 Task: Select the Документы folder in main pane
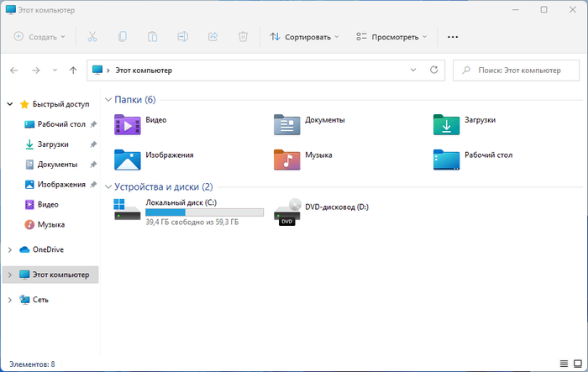click(287, 124)
